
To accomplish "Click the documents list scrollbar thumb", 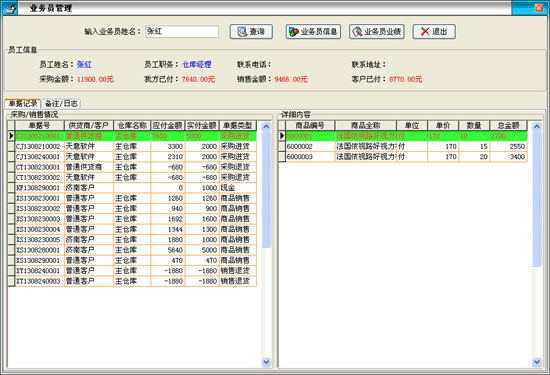I will coord(266,189).
